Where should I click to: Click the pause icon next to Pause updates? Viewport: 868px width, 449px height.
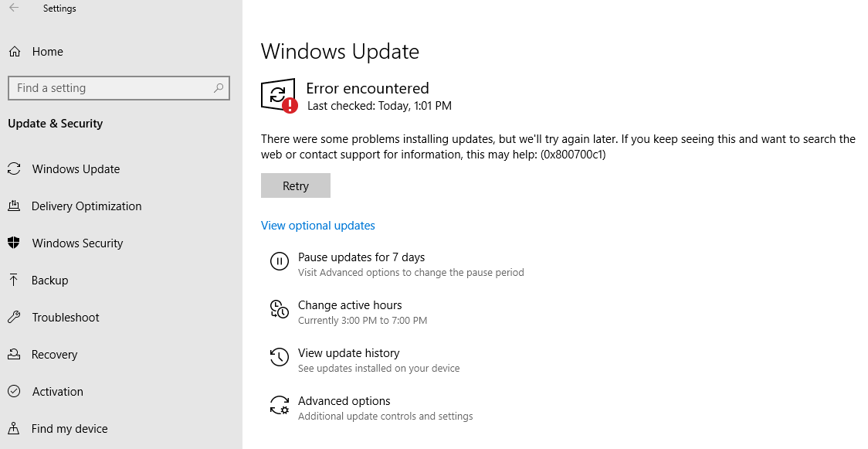(x=279, y=261)
